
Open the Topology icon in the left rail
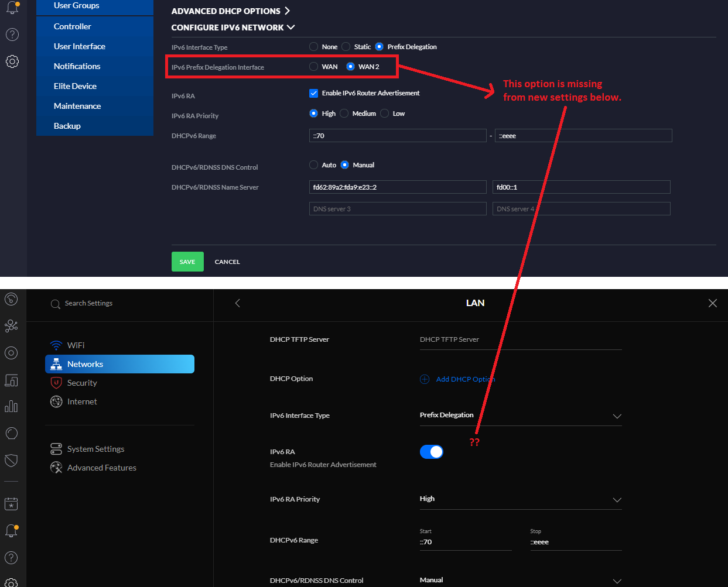[11, 326]
